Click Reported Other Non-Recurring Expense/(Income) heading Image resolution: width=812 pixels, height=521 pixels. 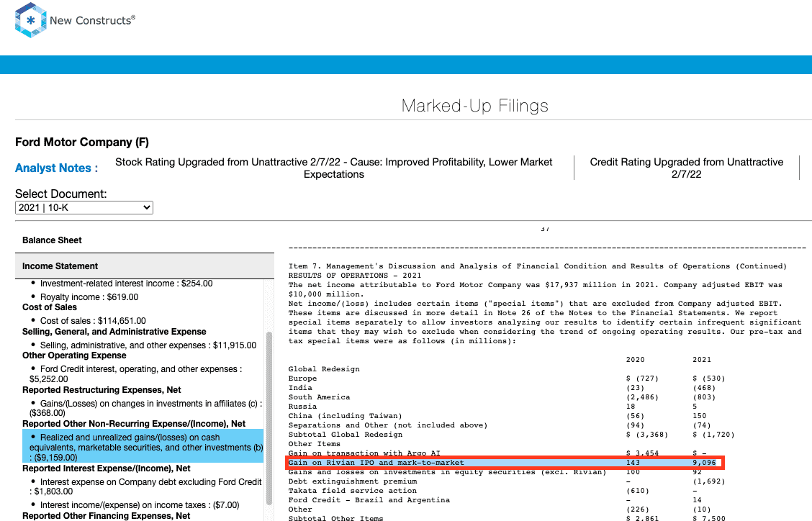point(134,424)
